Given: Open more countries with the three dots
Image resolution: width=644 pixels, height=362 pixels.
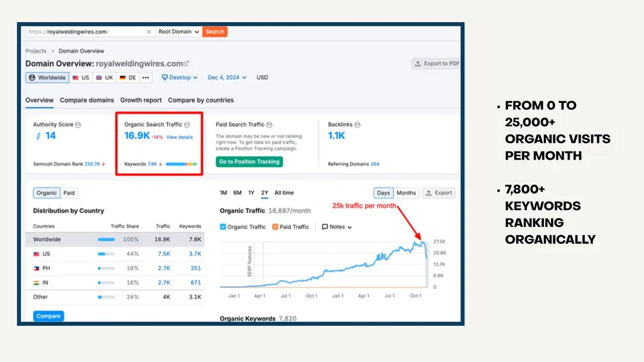Looking at the screenshot, I should [x=146, y=78].
